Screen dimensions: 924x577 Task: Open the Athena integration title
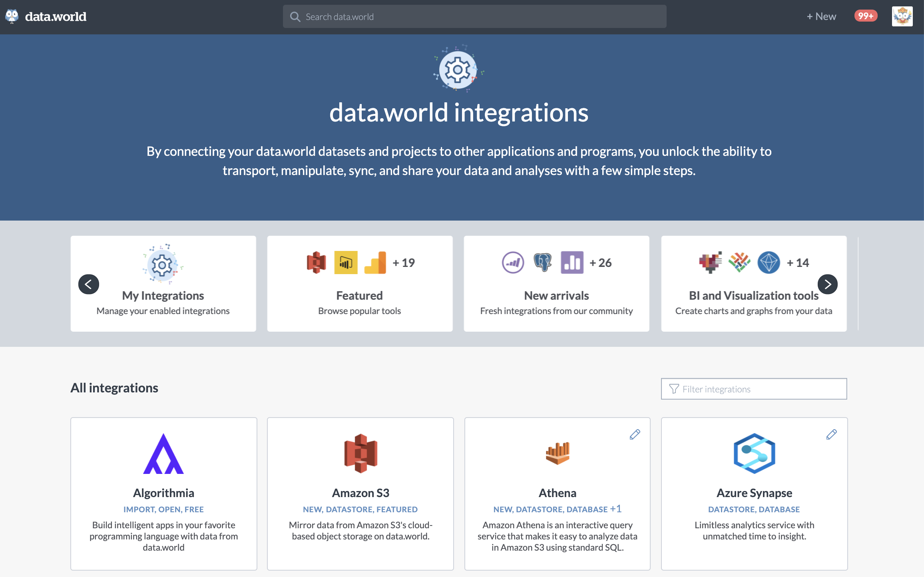[558, 493]
